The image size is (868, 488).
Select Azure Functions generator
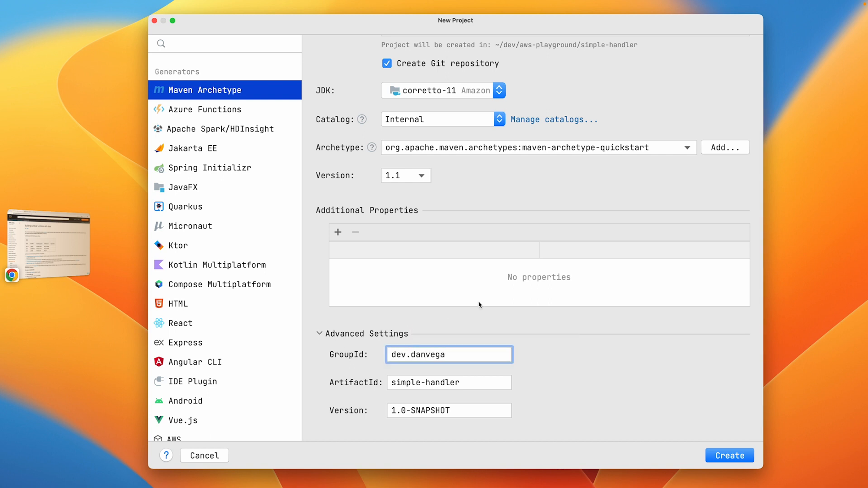[204, 109]
